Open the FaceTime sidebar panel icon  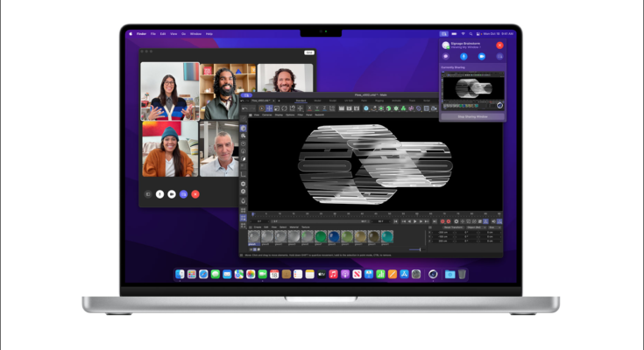(x=147, y=193)
